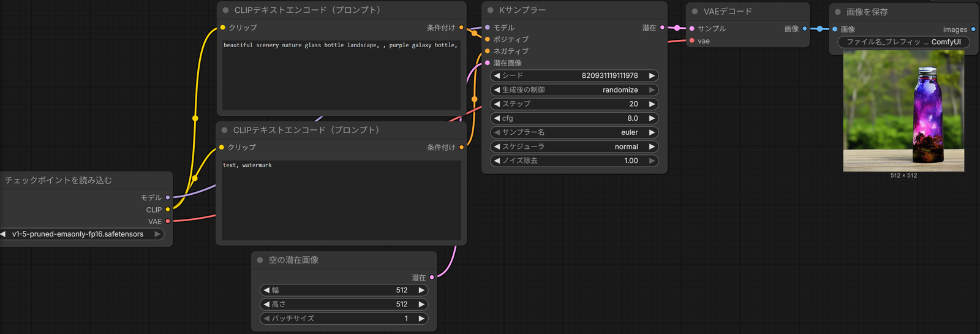The image size is (980, 334).
Task: Click the generated galaxy bottle image preview
Action: pos(904,111)
